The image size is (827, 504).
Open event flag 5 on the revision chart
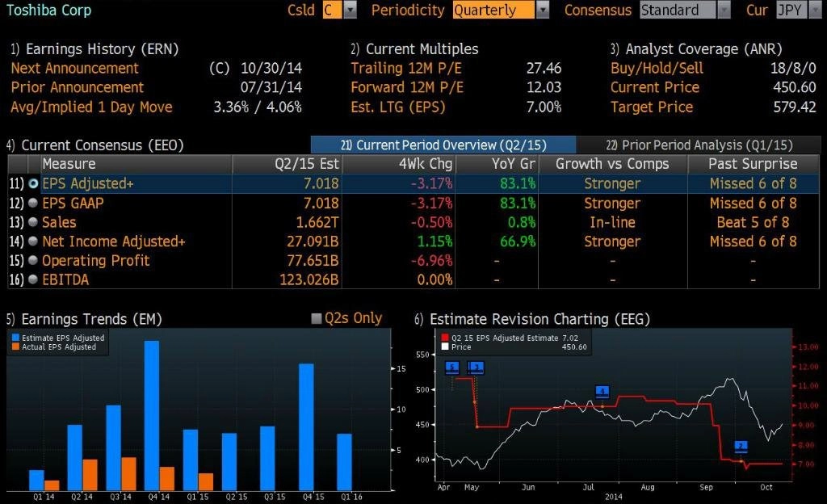click(452, 367)
